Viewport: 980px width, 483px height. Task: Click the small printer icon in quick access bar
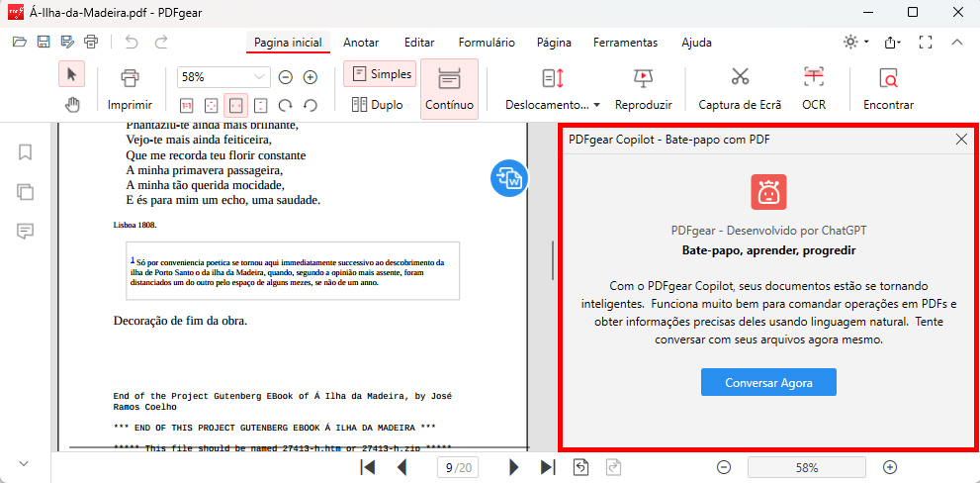(x=91, y=43)
